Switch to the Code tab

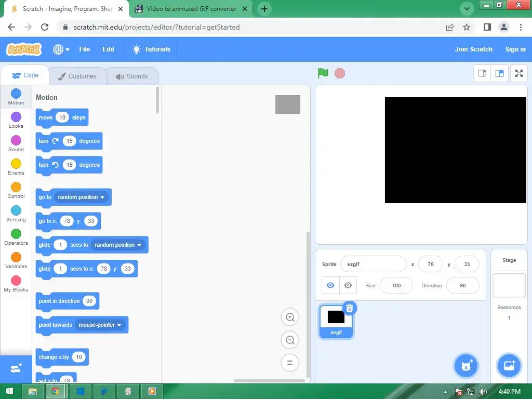[25, 75]
